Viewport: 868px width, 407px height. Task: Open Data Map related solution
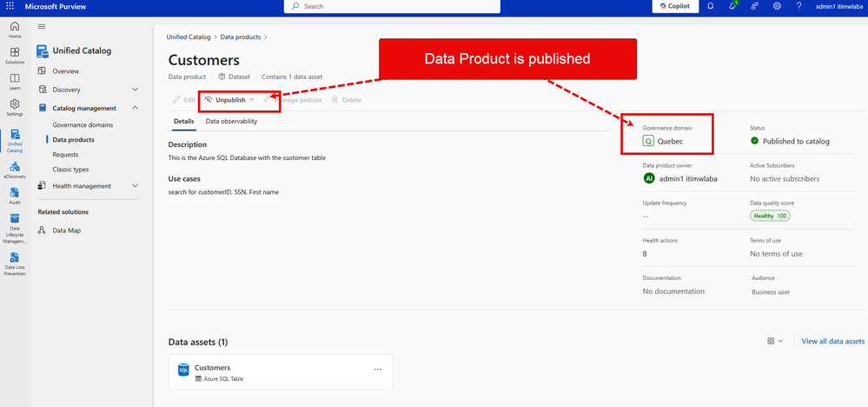coord(59,230)
